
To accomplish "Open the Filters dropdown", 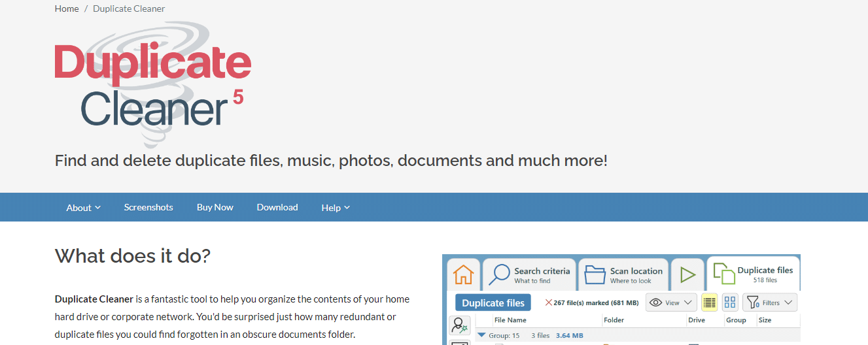I will point(770,303).
